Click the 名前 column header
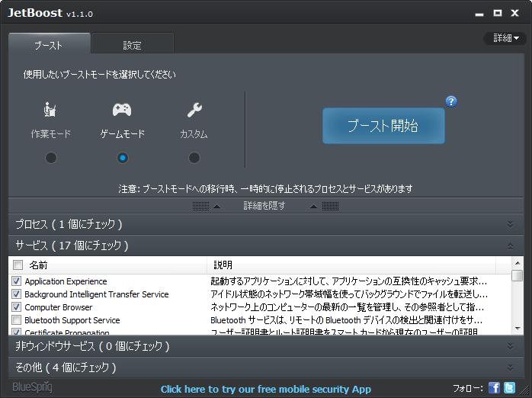The width and height of the screenshot is (532, 398). point(107,265)
